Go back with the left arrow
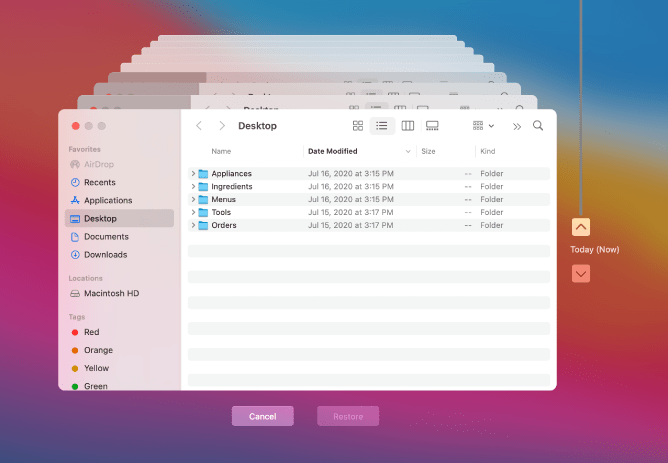668x463 pixels. coord(199,126)
